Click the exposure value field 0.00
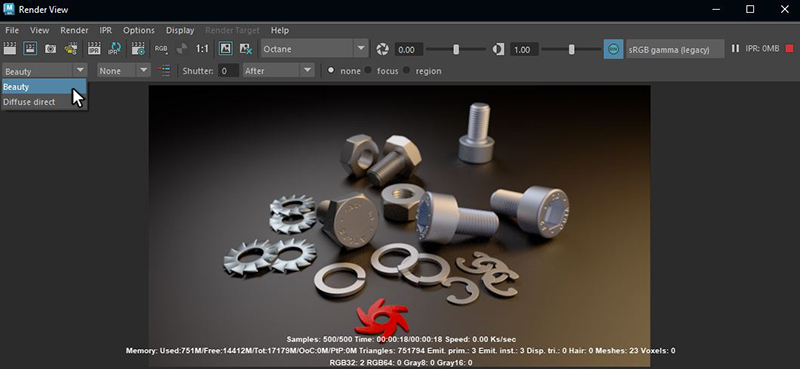This screenshot has width=800, height=369. pos(409,50)
